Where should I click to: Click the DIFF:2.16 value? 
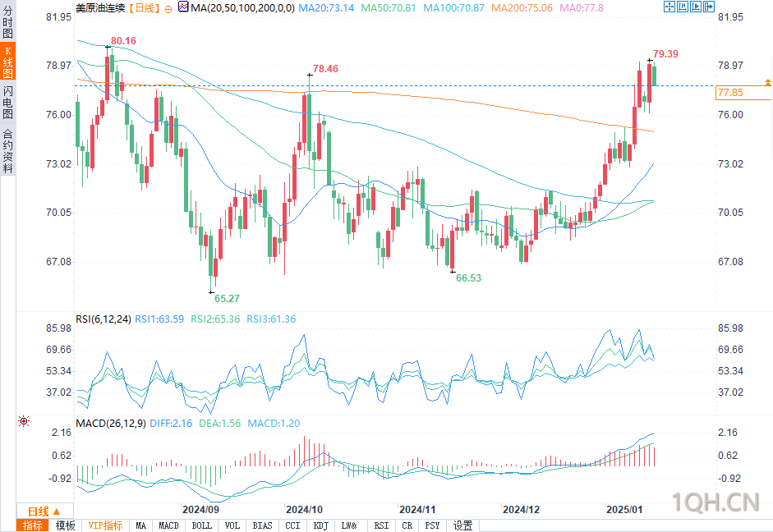[171, 424]
